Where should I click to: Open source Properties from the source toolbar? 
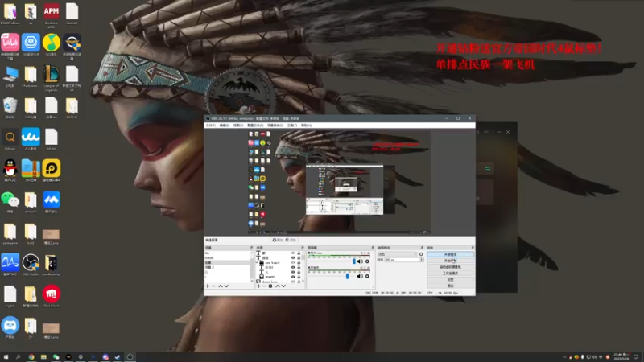[278, 240]
